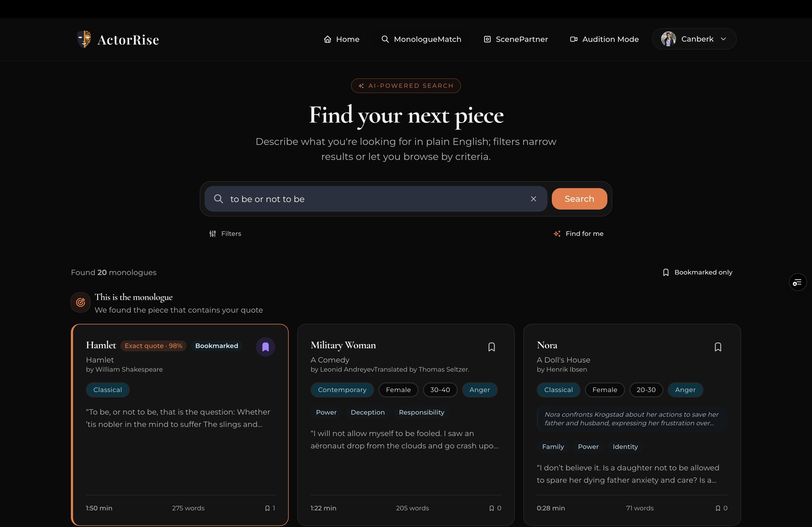Click the camera icon beside Audition Mode

574,39
